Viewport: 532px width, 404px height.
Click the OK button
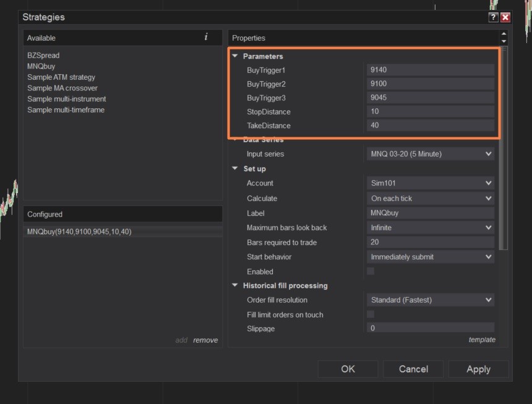click(x=348, y=369)
